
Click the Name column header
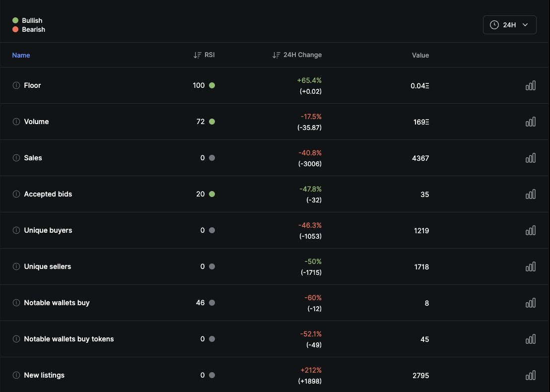tap(21, 55)
